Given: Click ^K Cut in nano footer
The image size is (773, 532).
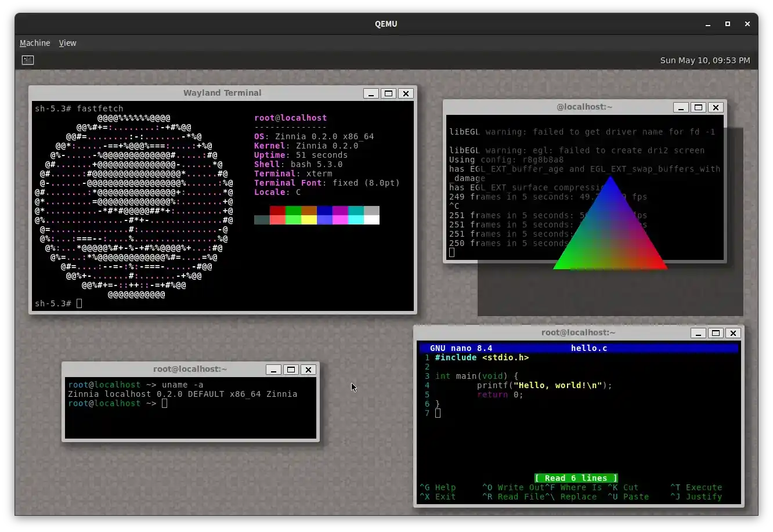Looking at the screenshot, I should tap(623, 487).
